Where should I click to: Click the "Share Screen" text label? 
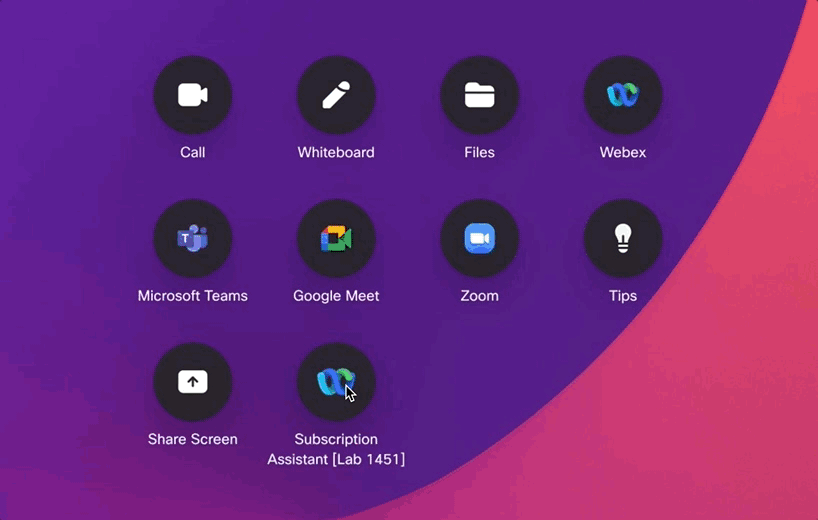(x=193, y=439)
